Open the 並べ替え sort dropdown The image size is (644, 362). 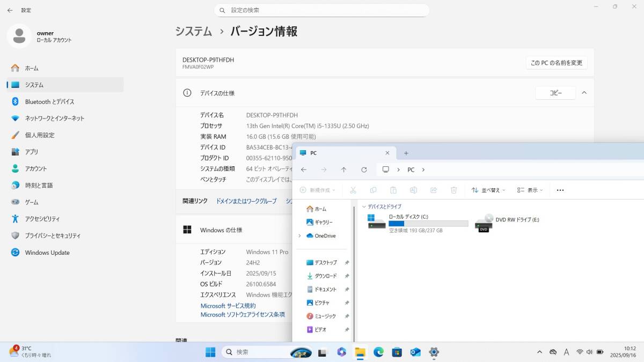pyautogui.click(x=488, y=190)
